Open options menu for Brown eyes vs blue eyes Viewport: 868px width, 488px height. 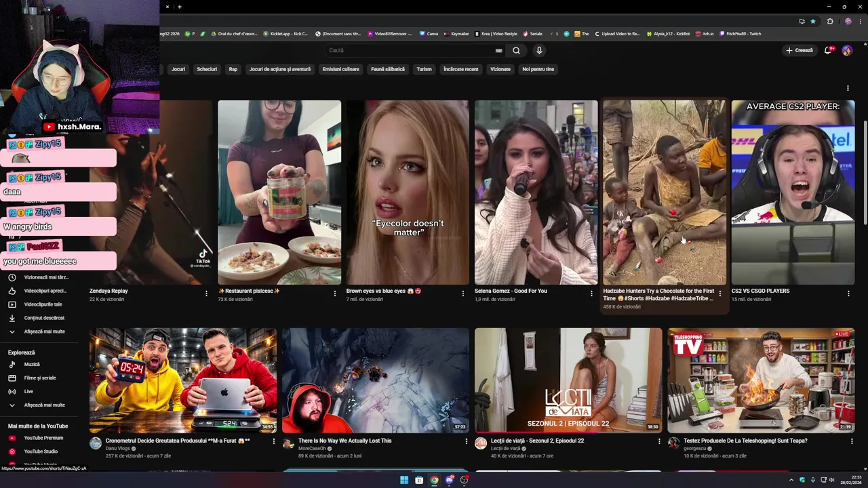[463, 293]
